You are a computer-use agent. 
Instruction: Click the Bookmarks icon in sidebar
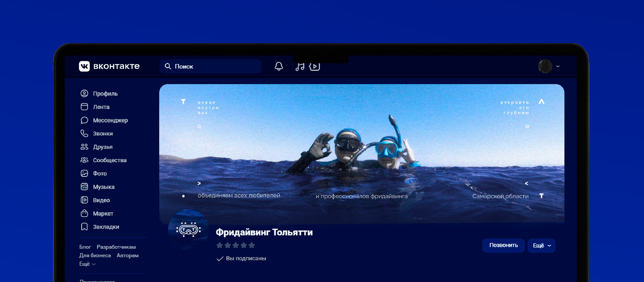(x=84, y=227)
